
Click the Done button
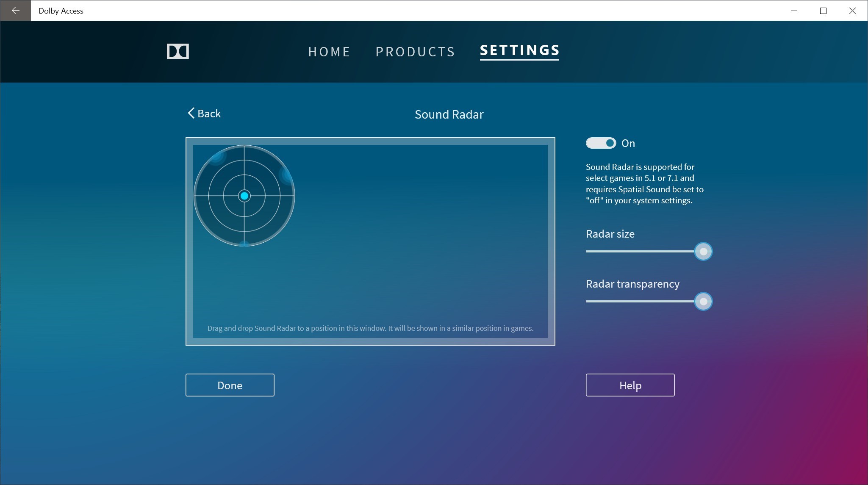[x=229, y=385]
